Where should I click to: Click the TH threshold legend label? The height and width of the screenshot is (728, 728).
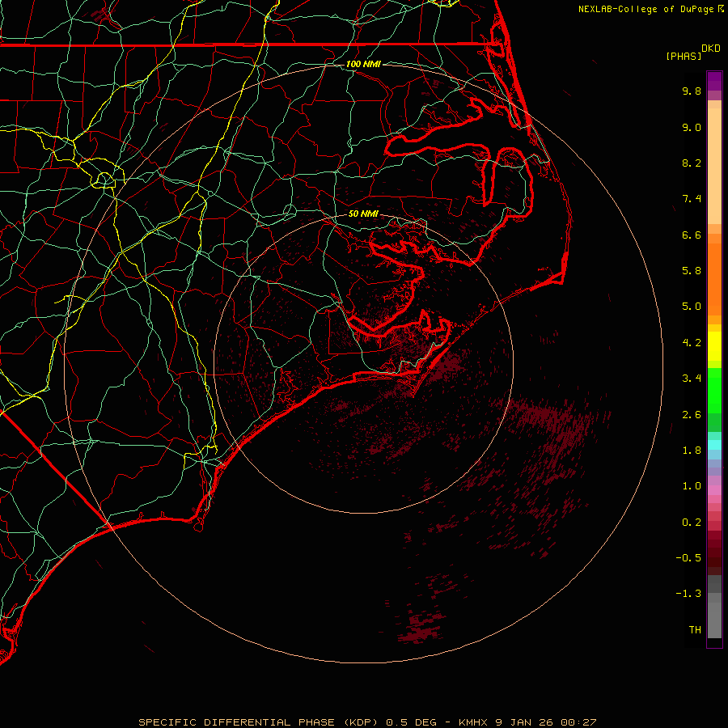point(695,630)
